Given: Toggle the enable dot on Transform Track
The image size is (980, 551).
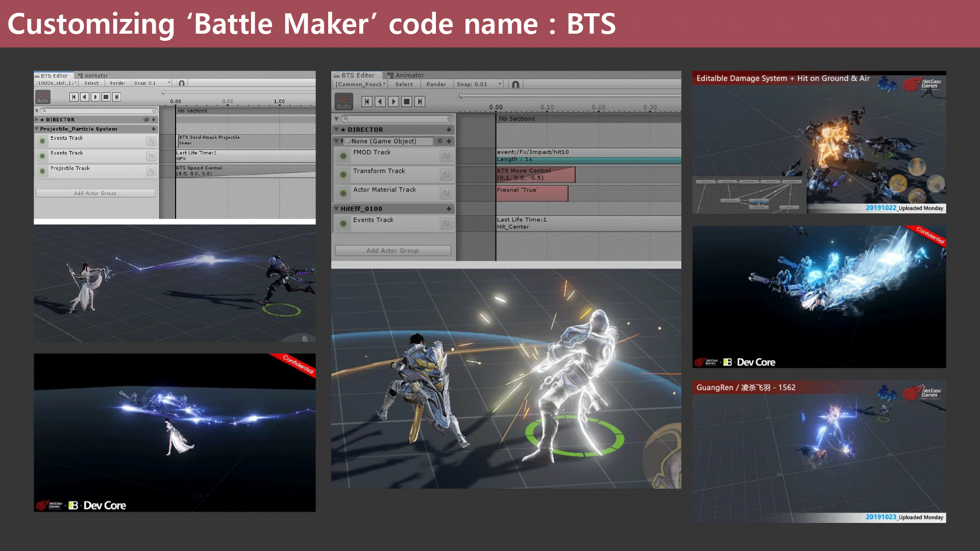Looking at the screenshot, I should (343, 174).
